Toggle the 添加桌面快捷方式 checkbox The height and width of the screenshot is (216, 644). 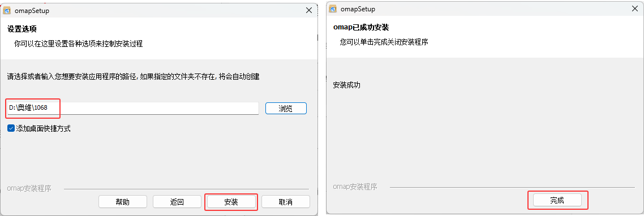tap(11, 128)
